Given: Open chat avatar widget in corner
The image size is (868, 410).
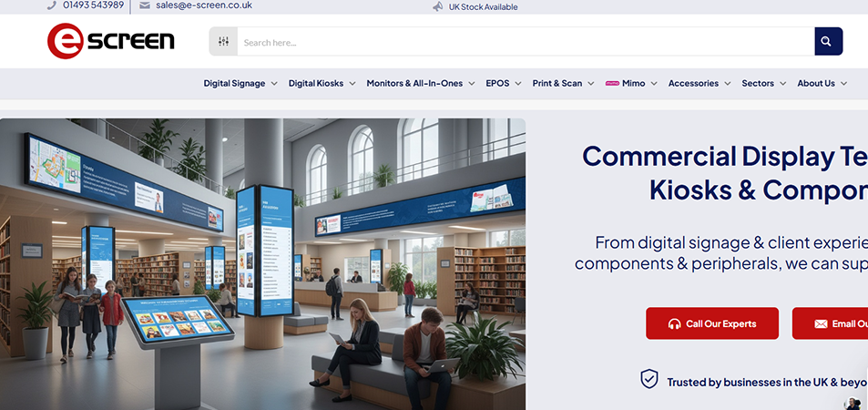Looking at the screenshot, I should coord(853,403).
